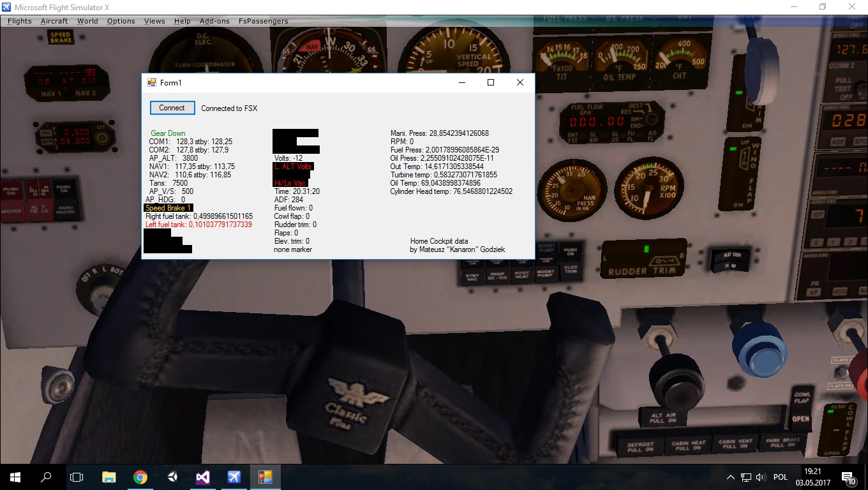Open the Add-ons menu
The width and height of the screenshot is (868, 490).
[214, 21]
